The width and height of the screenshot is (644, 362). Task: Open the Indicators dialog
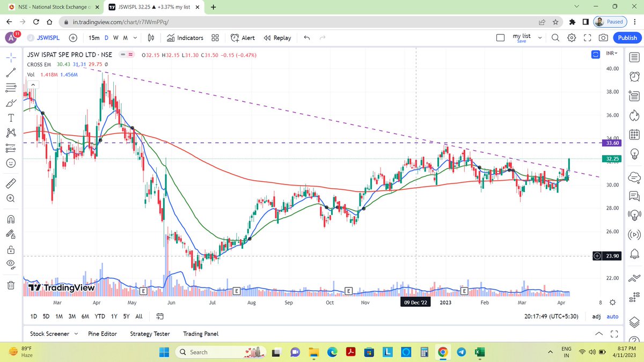click(185, 38)
